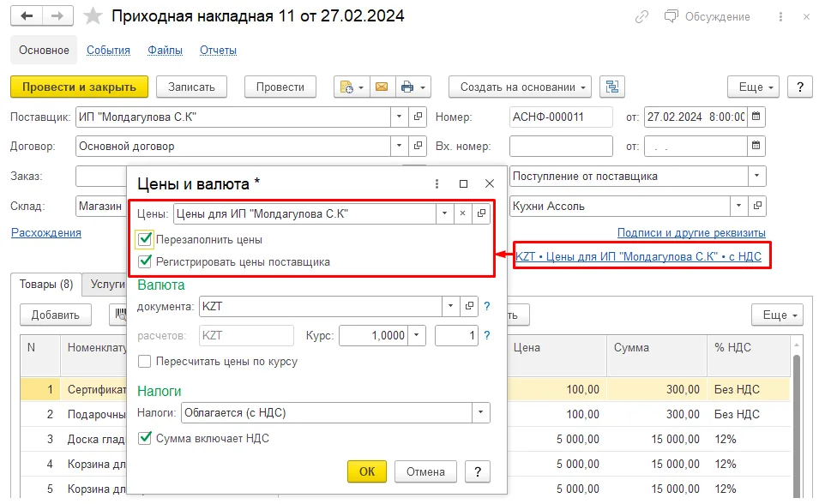The image size is (819, 504).
Task: Select the Товары (8) tab
Action: tap(46, 284)
